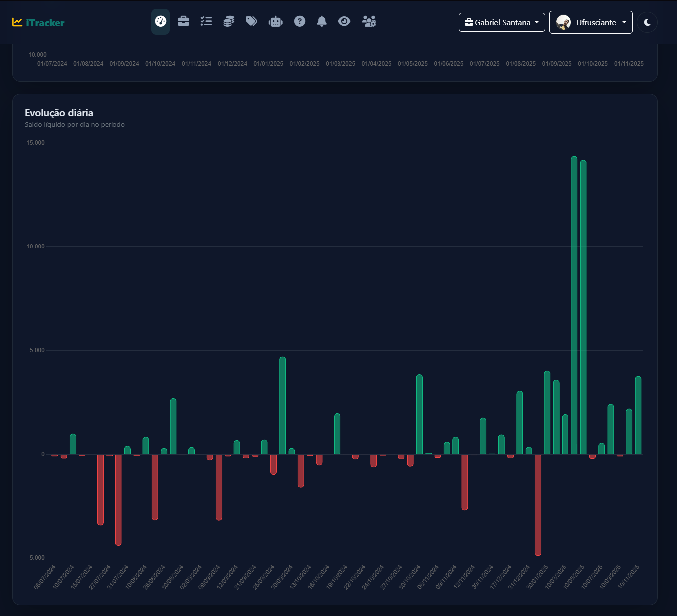Toggle visibility with the eye icon
The width and height of the screenshot is (677, 616).
[x=344, y=21]
